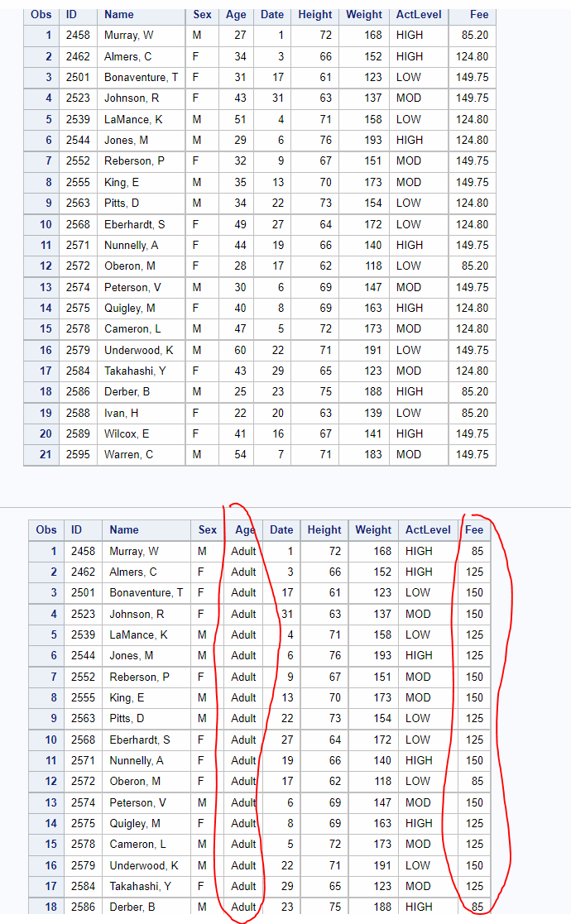Click age 22 in Ivan, H row
This screenshot has height=924, width=571.
click(x=240, y=413)
